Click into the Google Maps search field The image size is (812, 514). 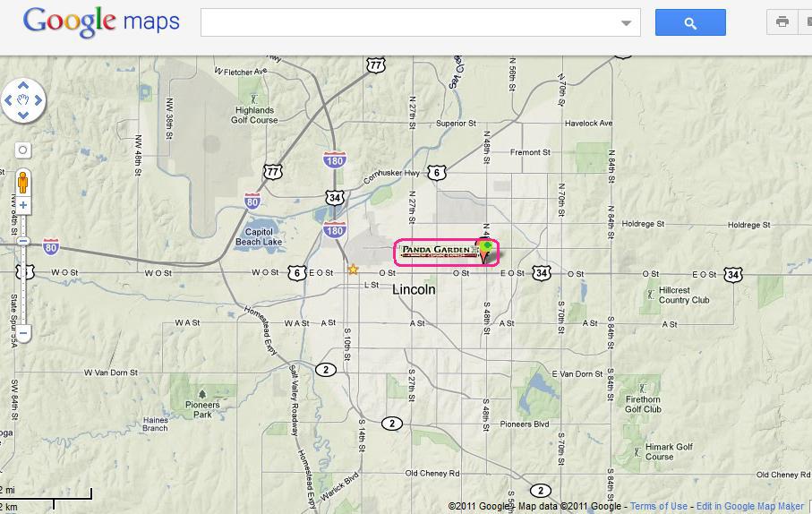(x=409, y=22)
